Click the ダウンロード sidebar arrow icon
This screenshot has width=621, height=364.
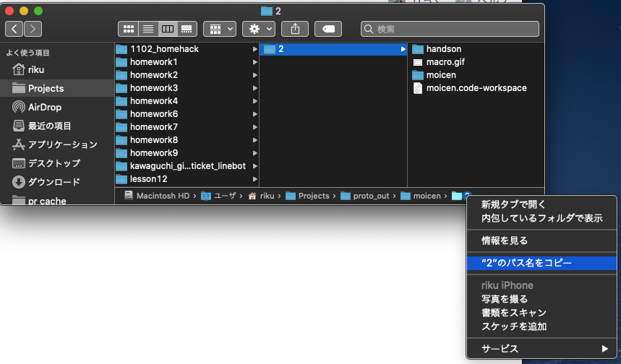coord(19,182)
